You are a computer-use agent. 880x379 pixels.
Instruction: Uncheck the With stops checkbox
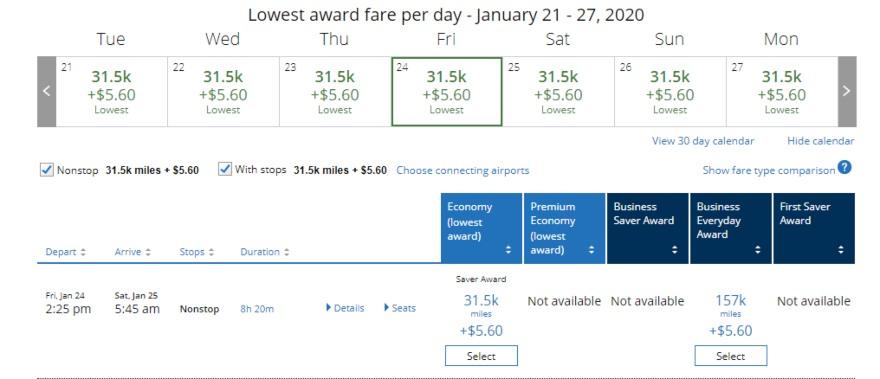point(225,169)
